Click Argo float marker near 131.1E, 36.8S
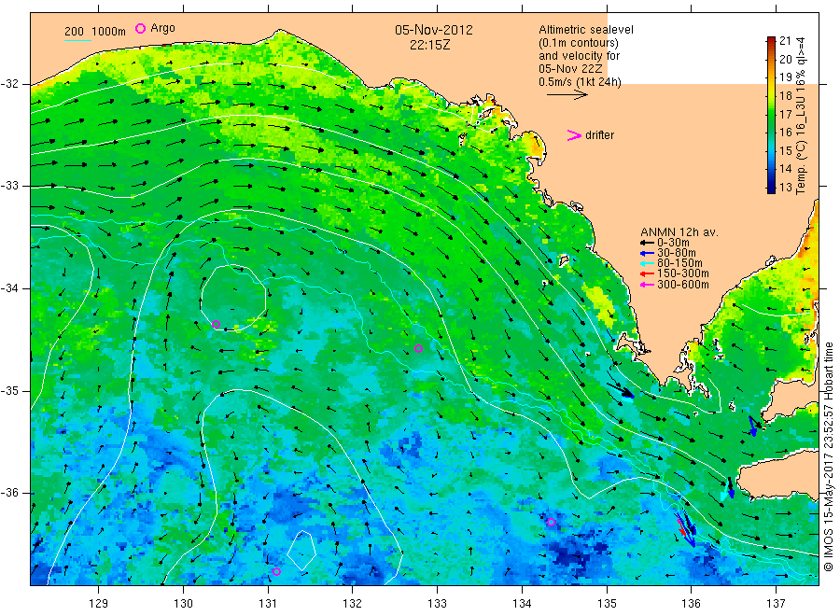840x616 pixels. click(x=276, y=571)
